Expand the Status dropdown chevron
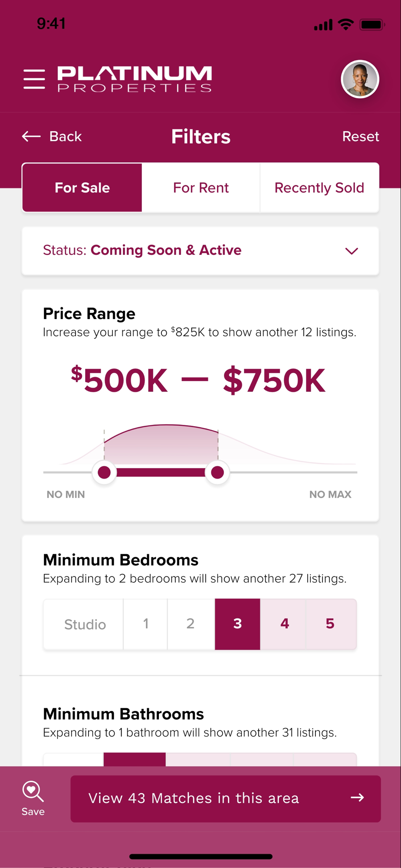Image resolution: width=401 pixels, height=868 pixels. click(352, 251)
